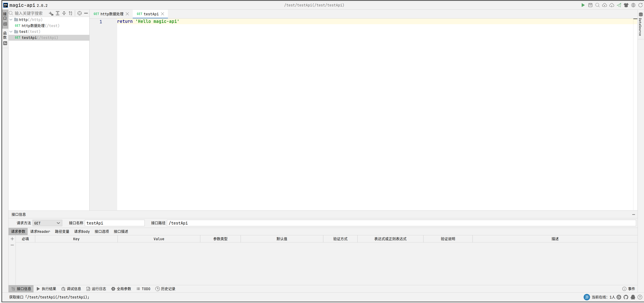The image size is (644, 303).
Task: Click the 参数类型 column header
Action: point(221,239)
